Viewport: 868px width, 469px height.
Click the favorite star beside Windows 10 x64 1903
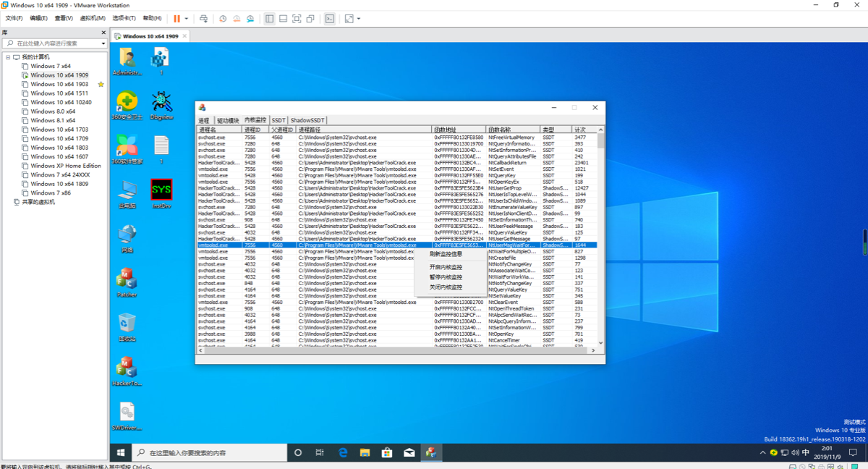point(101,84)
